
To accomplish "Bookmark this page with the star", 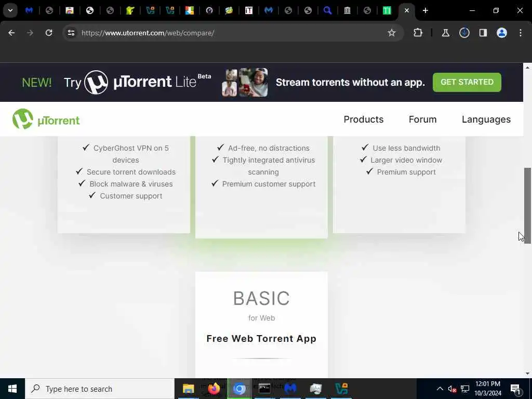I will click(392, 33).
